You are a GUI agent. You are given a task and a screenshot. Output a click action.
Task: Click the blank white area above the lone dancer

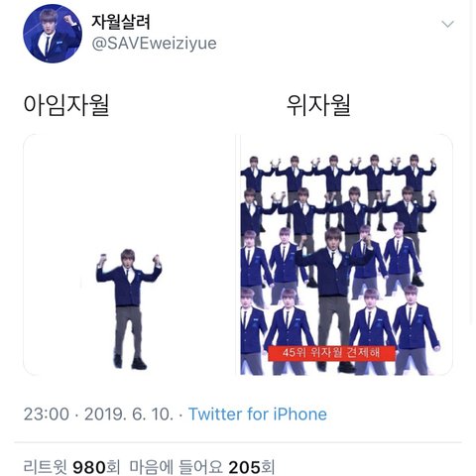(128, 188)
